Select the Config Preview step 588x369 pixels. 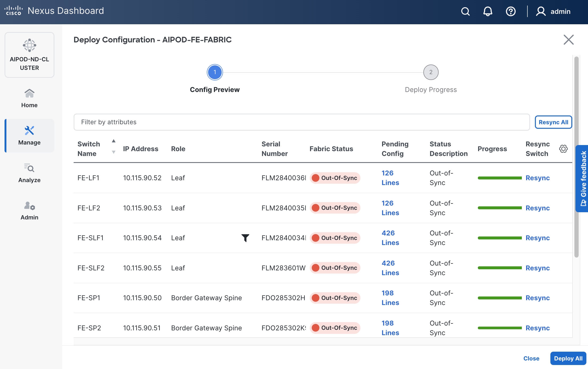click(x=214, y=72)
